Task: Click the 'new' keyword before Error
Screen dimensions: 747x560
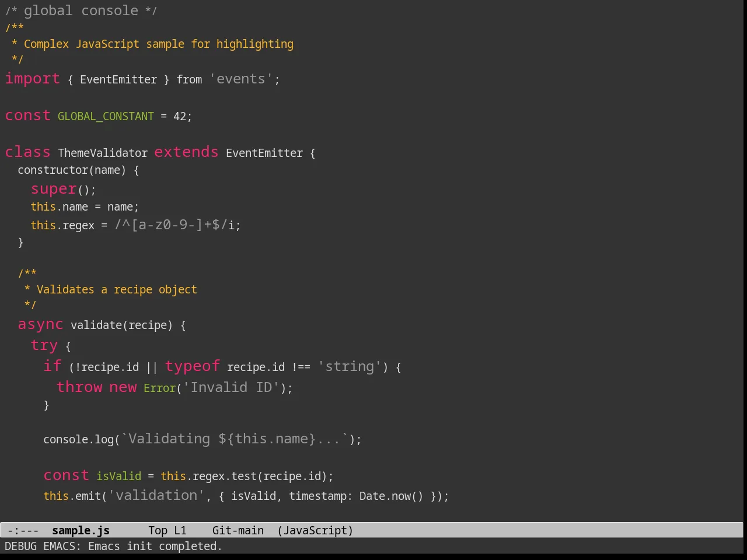Action: point(123,387)
